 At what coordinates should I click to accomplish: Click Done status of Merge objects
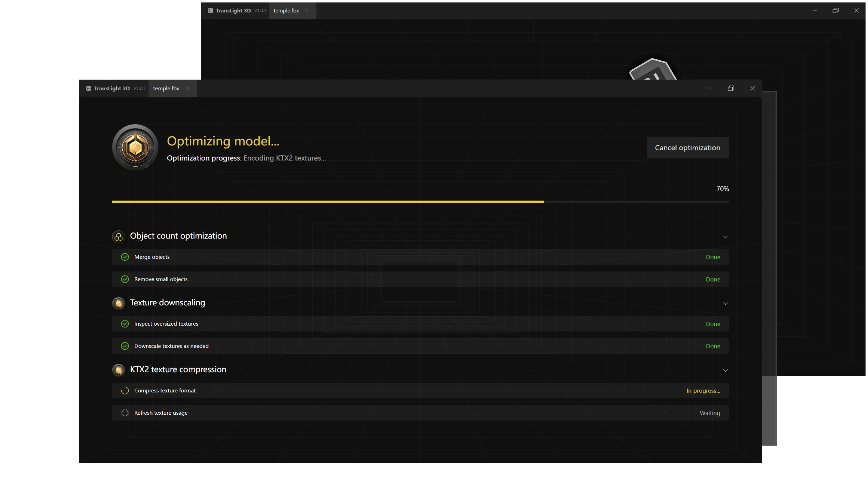click(x=713, y=257)
